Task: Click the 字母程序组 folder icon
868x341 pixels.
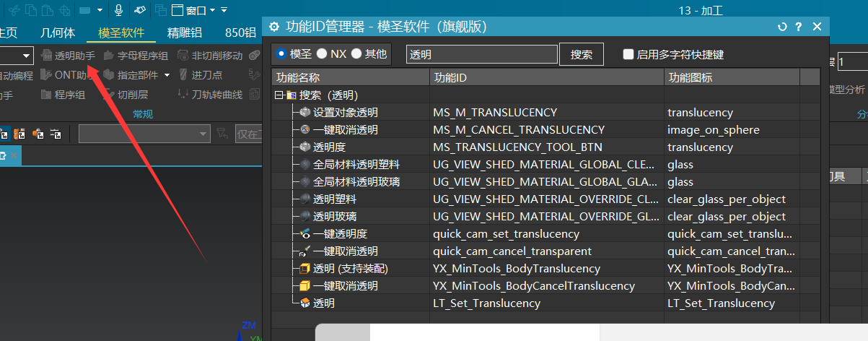Action: [x=109, y=56]
